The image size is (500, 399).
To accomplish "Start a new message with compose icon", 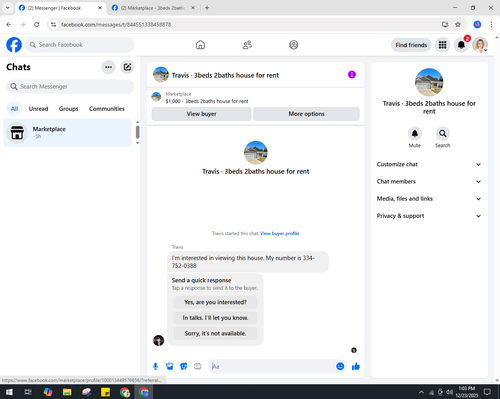I will tap(127, 67).
